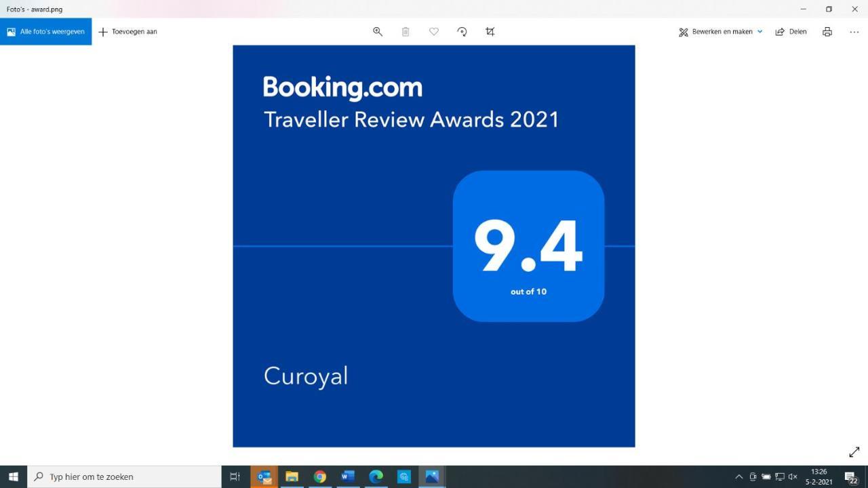
Task: Print the photo using printer icon
Action: point(827,31)
